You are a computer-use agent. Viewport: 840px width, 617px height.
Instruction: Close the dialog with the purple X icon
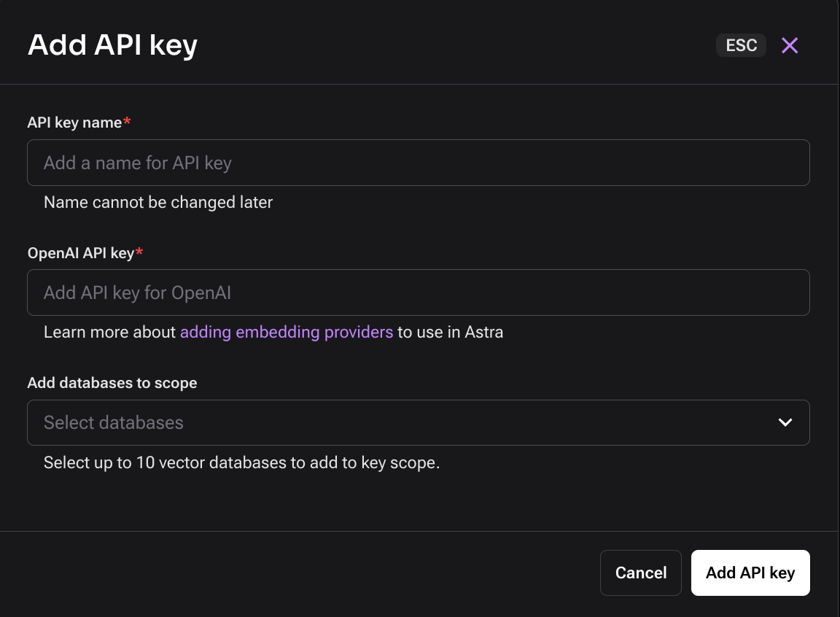(790, 46)
